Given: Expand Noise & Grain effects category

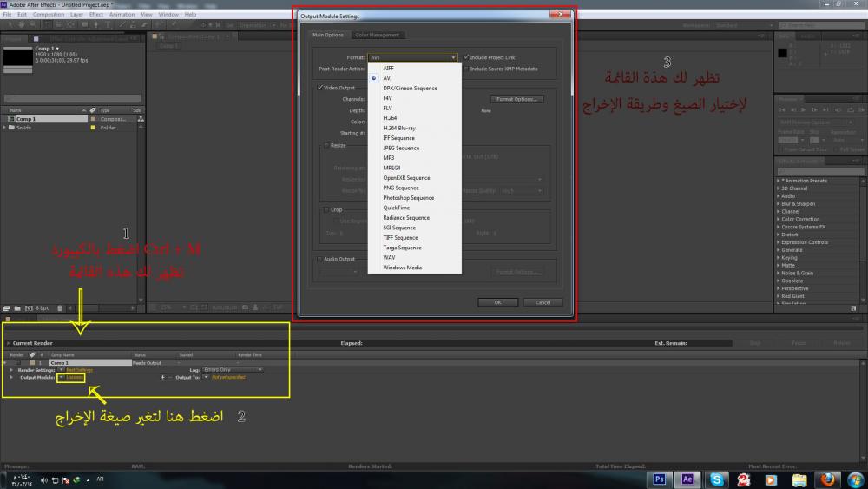Looking at the screenshot, I should pyautogui.click(x=779, y=273).
